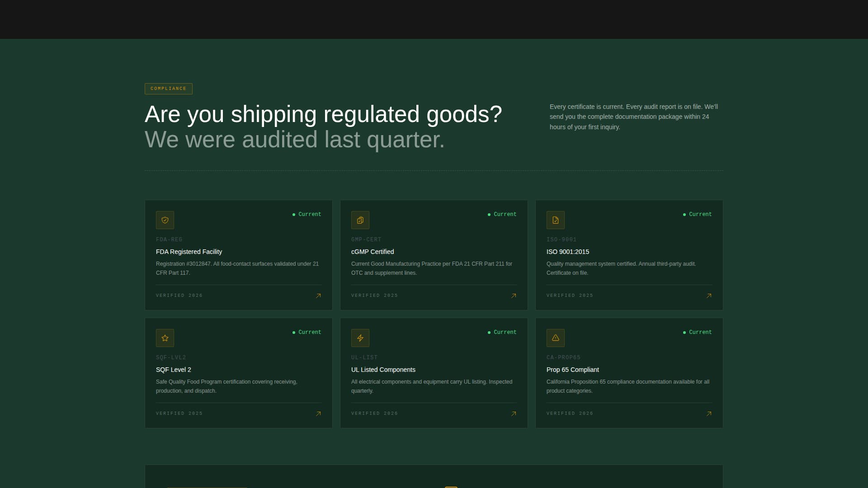
Task: Click the heading about shipping regulated goods
Action: pos(323,114)
